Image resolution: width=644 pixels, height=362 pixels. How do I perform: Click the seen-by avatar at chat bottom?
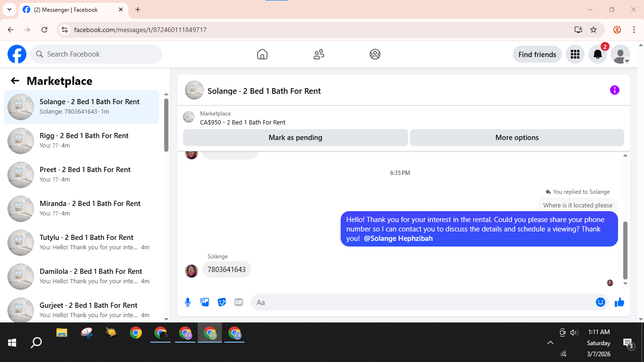(x=610, y=283)
